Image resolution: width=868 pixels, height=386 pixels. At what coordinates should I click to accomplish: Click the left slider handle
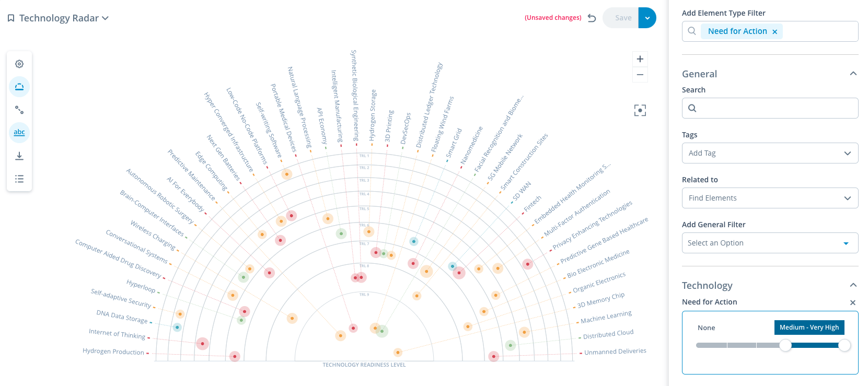click(785, 345)
